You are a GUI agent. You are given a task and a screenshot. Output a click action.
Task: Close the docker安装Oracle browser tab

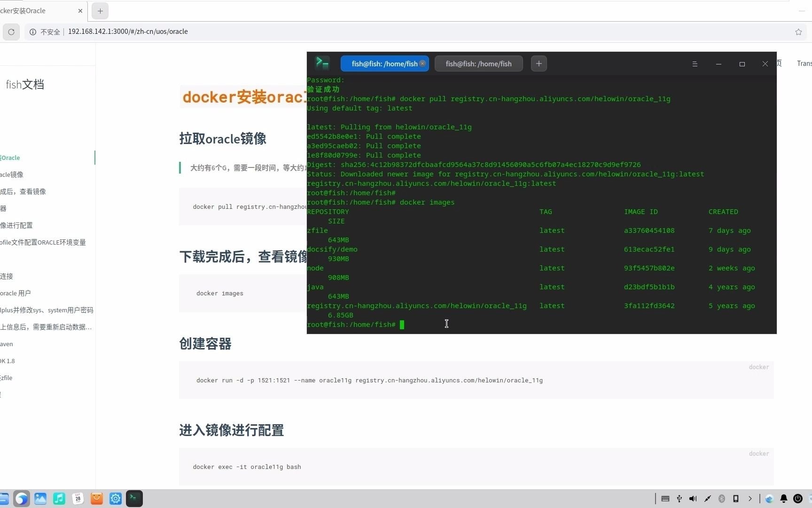(80, 11)
